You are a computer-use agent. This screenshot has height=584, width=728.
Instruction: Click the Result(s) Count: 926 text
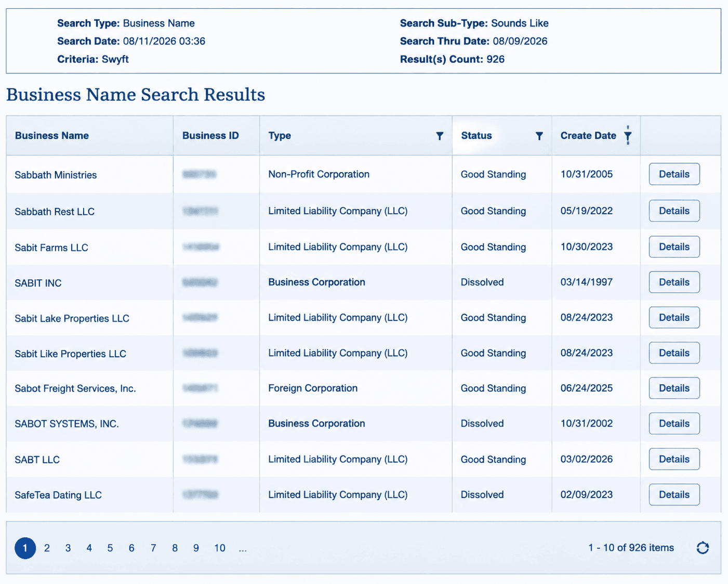click(452, 59)
